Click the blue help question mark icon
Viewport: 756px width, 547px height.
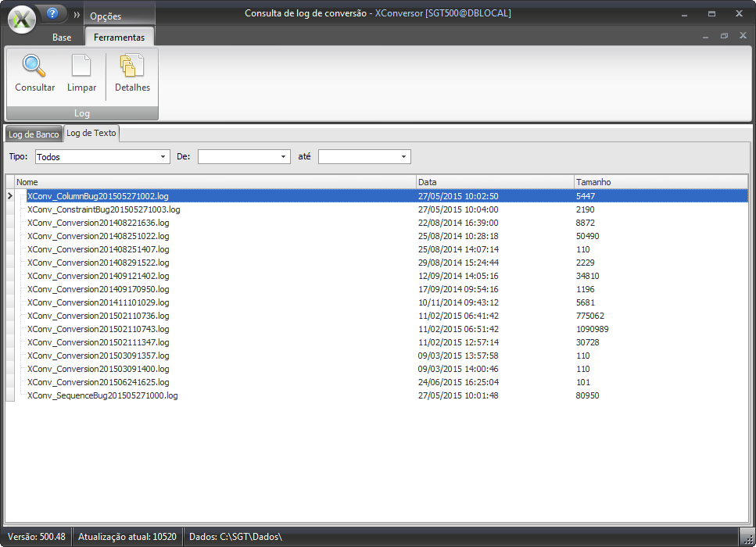click(52, 13)
